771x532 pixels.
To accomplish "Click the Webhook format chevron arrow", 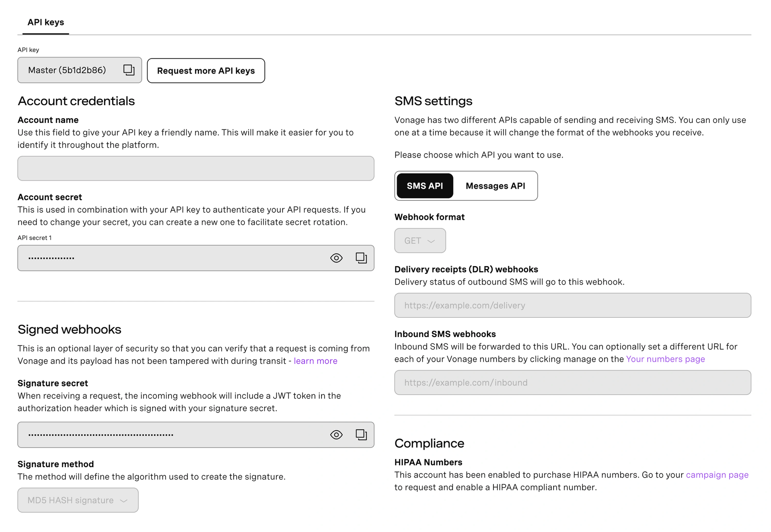I will pos(431,241).
